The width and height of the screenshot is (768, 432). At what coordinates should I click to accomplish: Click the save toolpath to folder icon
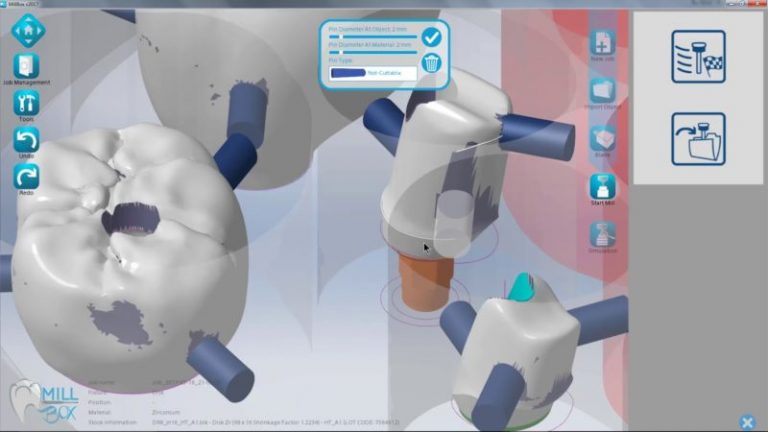698,138
